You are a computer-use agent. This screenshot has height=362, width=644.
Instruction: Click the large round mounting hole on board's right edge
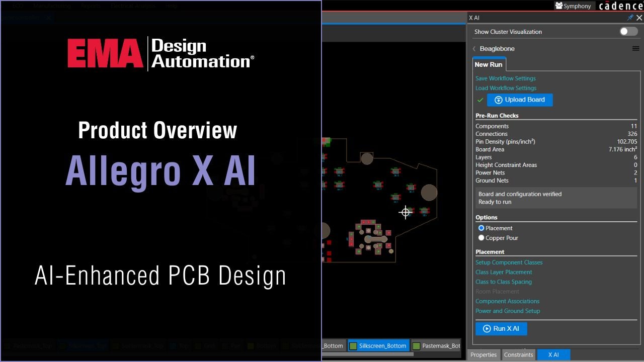[429, 193]
